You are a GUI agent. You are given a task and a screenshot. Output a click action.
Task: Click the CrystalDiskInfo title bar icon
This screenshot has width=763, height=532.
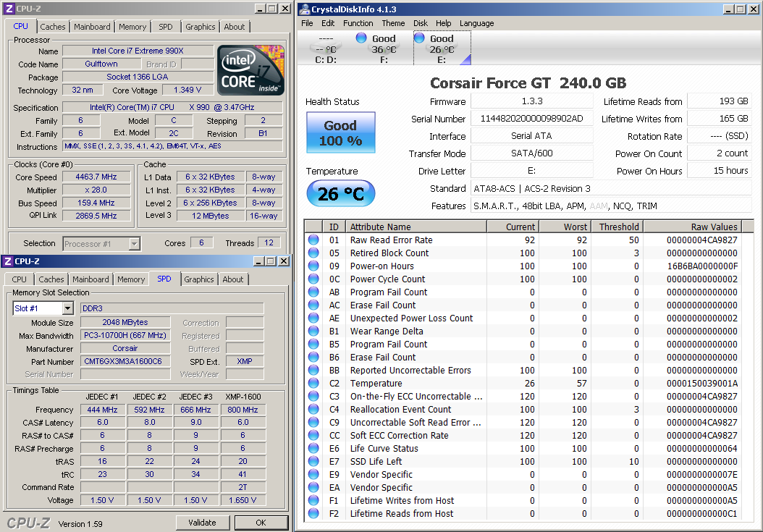(x=305, y=9)
